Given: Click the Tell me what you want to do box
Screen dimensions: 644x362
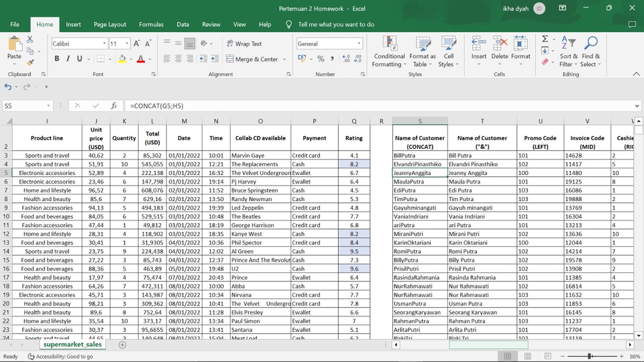Looking at the screenshot, I should tap(336, 25).
